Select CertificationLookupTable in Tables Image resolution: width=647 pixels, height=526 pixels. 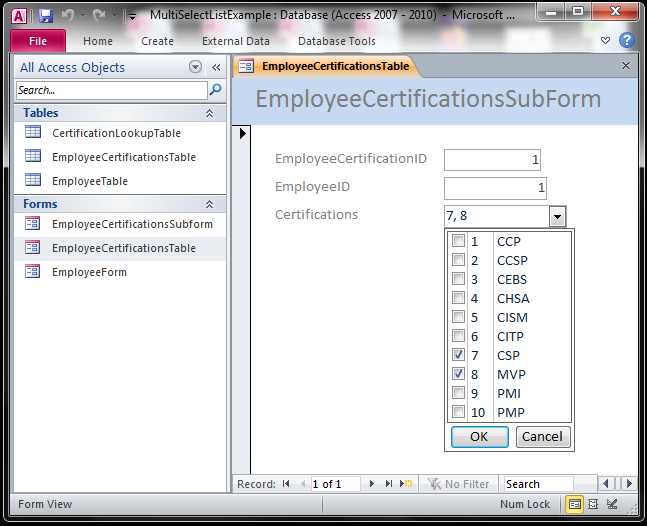(120, 133)
